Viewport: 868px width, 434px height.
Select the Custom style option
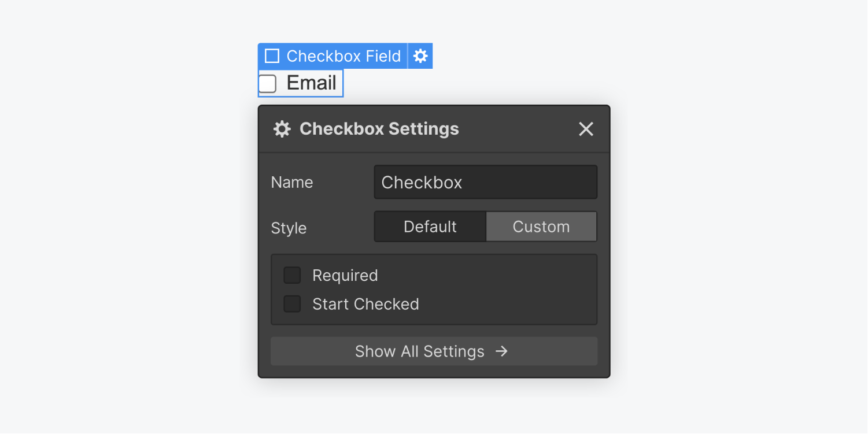click(541, 227)
